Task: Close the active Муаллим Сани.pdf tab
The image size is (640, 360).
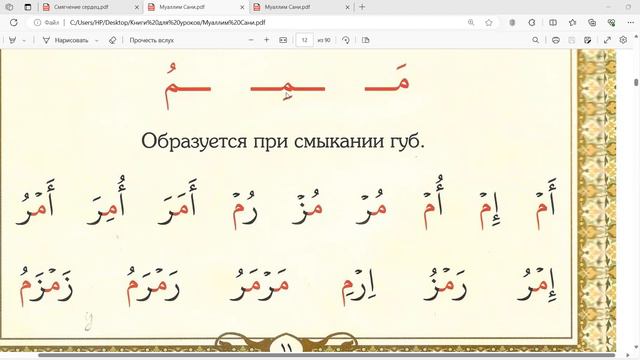Action: [242, 7]
